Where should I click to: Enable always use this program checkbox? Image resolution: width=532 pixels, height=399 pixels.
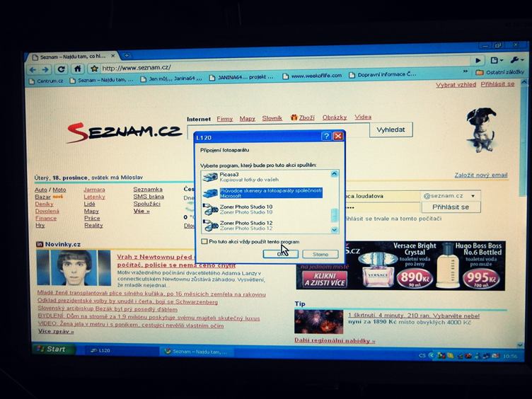(x=204, y=241)
